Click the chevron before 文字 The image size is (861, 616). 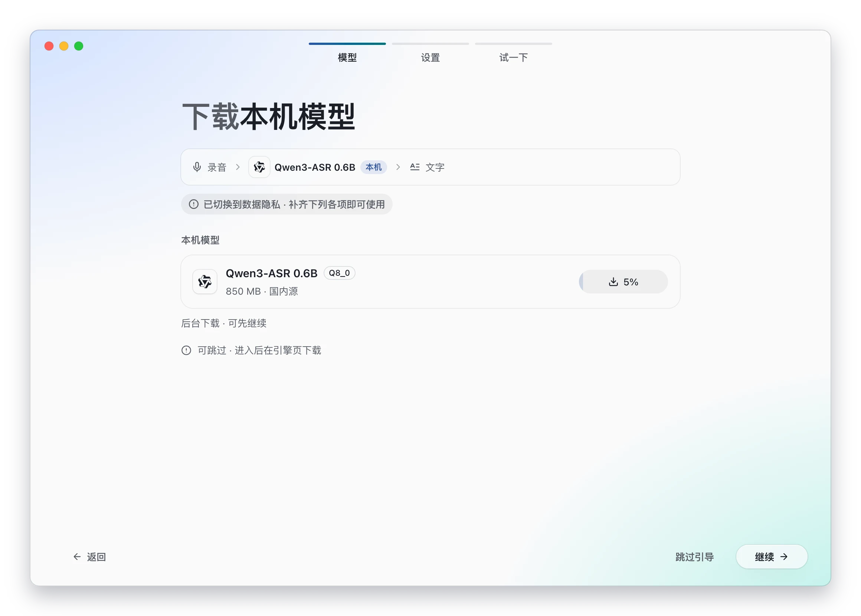398,167
